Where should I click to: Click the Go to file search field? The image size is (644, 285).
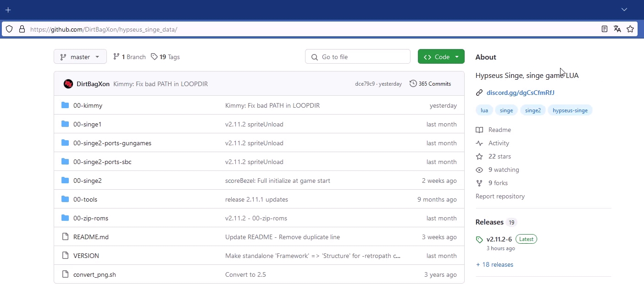click(x=358, y=57)
